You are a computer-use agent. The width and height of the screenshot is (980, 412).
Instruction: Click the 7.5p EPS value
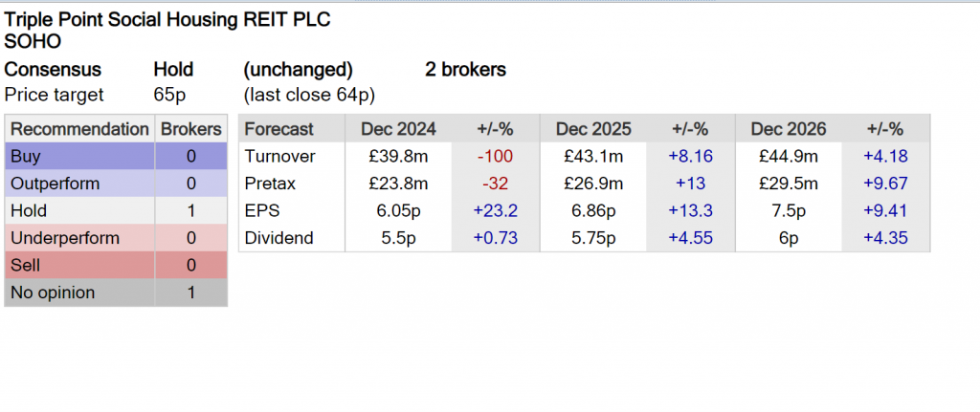tap(789, 211)
